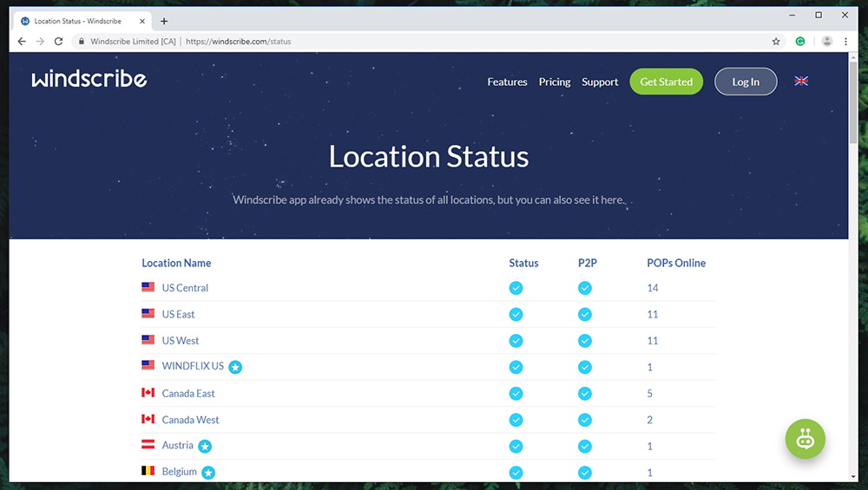This screenshot has width=868, height=490.
Task: Click the pro star badge next to Austria
Action: click(x=205, y=447)
